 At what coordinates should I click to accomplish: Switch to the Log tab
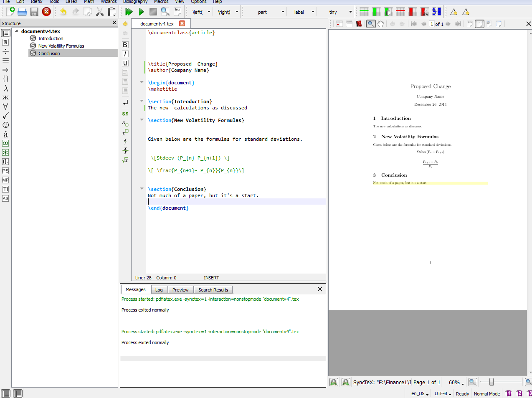159,290
